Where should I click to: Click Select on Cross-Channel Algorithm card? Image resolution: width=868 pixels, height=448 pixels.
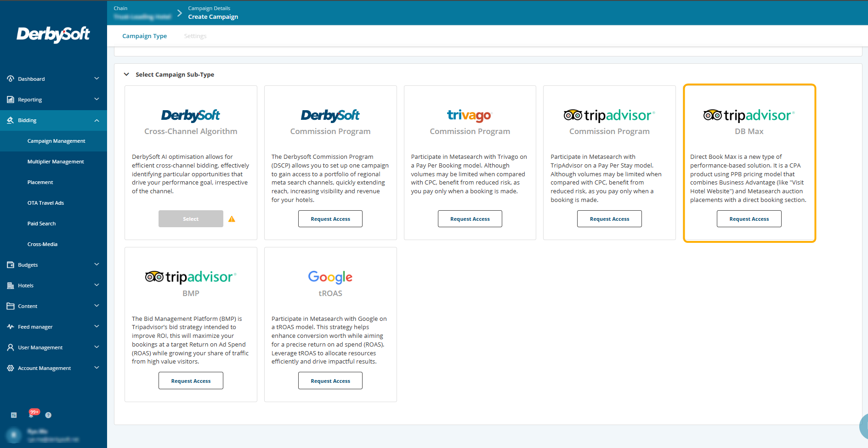click(191, 219)
